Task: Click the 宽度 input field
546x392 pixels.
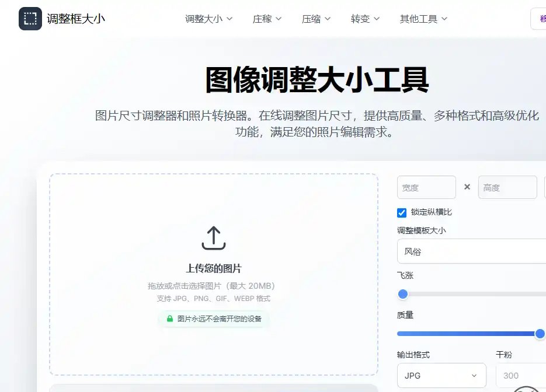Action: click(426, 187)
